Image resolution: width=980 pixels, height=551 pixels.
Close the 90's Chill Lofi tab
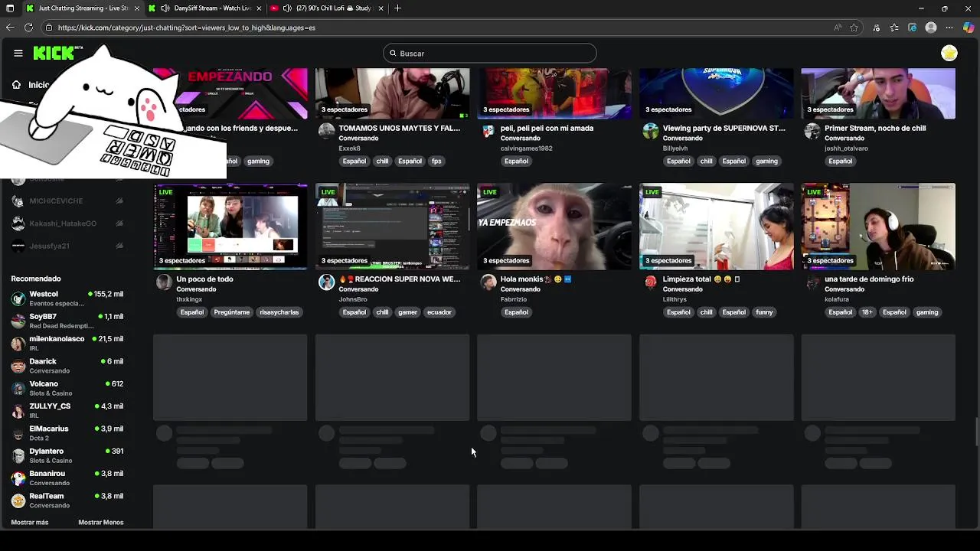point(381,8)
